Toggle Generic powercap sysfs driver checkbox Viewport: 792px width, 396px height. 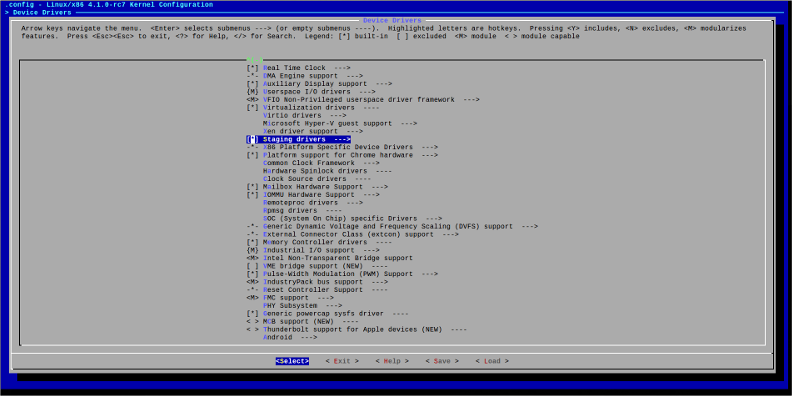pyautogui.click(x=253, y=314)
